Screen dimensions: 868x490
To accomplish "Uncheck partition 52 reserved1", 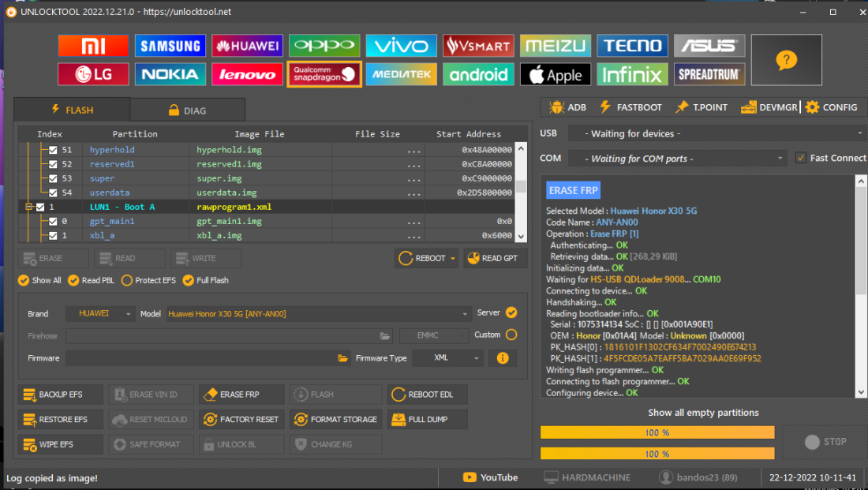I will pyautogui.click(x=53, y=164).
